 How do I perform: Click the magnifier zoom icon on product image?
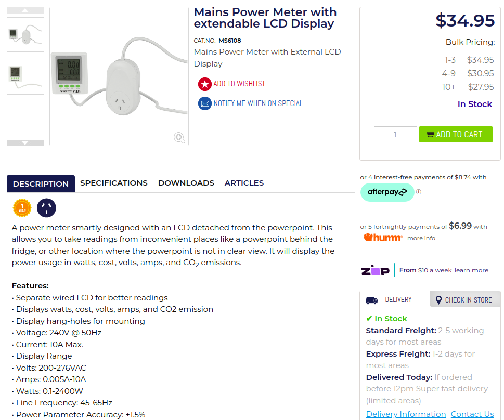pos(179,137)
